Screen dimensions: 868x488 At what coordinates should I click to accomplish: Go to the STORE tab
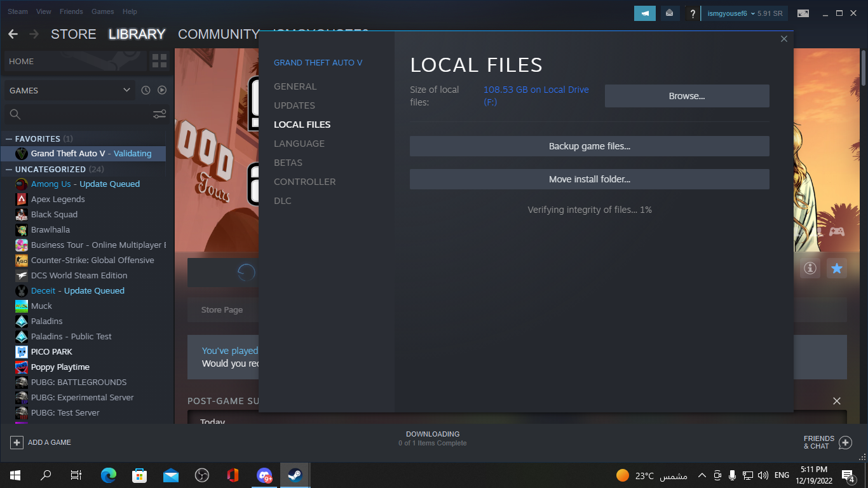tap(74, 34)
